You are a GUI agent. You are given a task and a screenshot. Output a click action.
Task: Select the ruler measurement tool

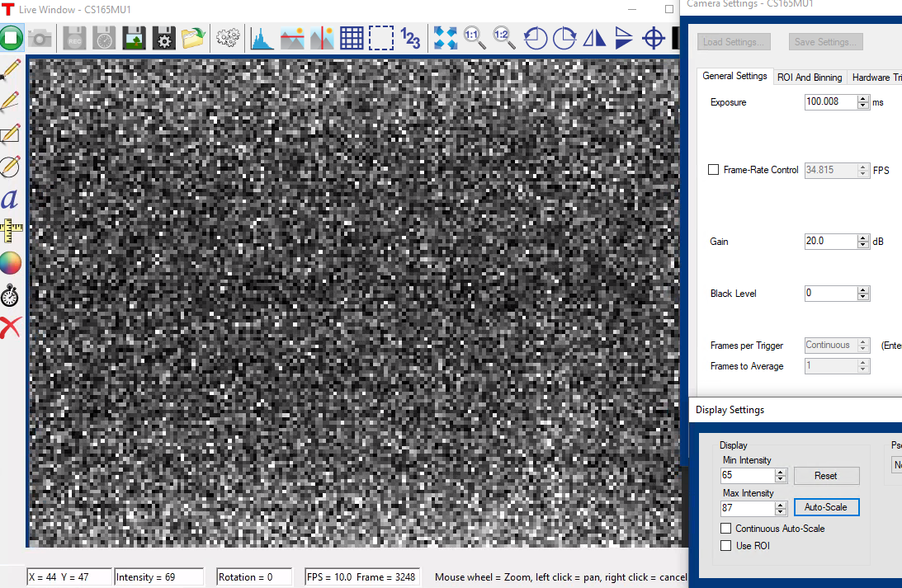tap(11, 230)
